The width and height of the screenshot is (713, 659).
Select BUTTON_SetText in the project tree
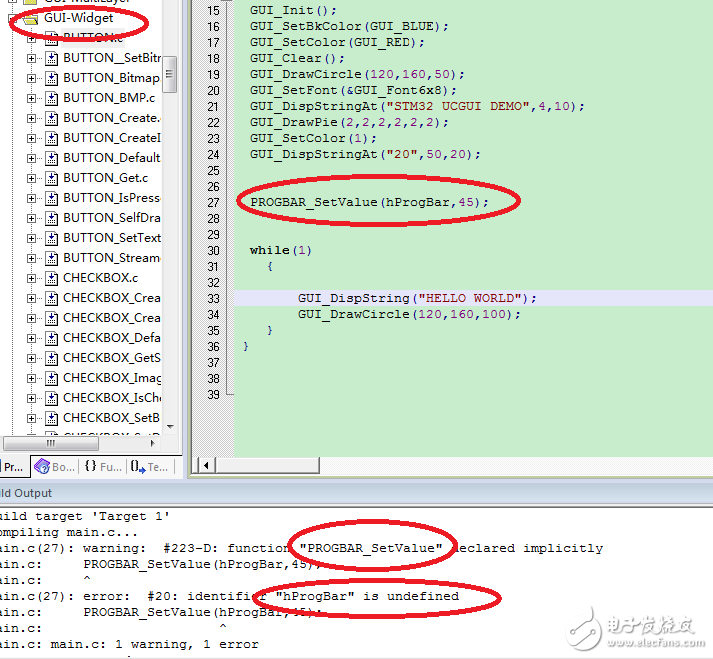pos(112,238)
